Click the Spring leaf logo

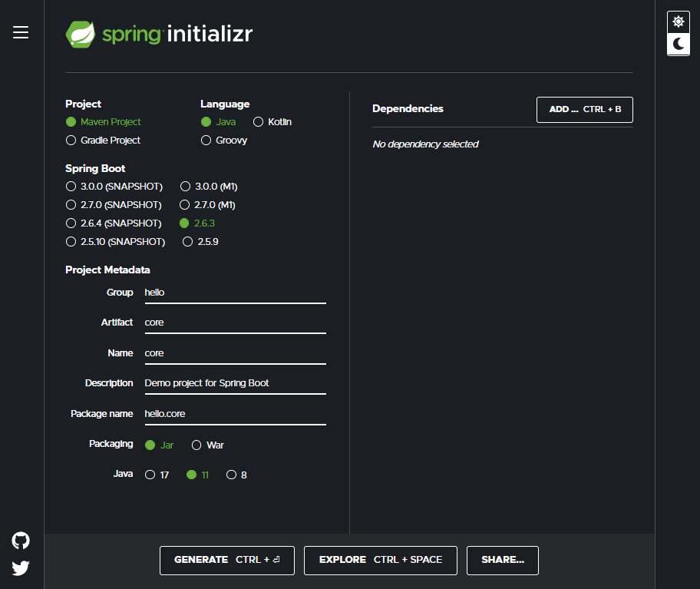tap(81, 35)
